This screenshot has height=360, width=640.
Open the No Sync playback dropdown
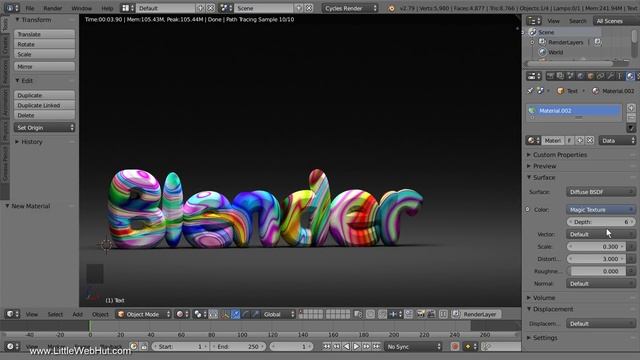tap(413, 346)
